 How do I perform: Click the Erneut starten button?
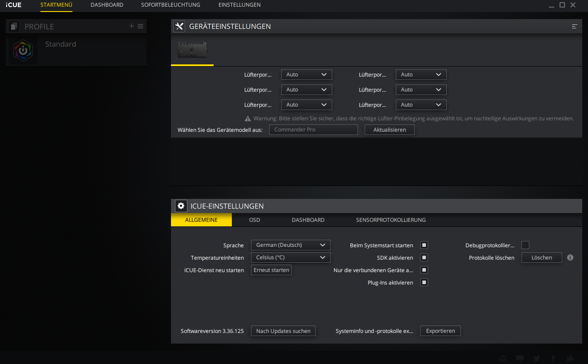(x=271, y=270)
